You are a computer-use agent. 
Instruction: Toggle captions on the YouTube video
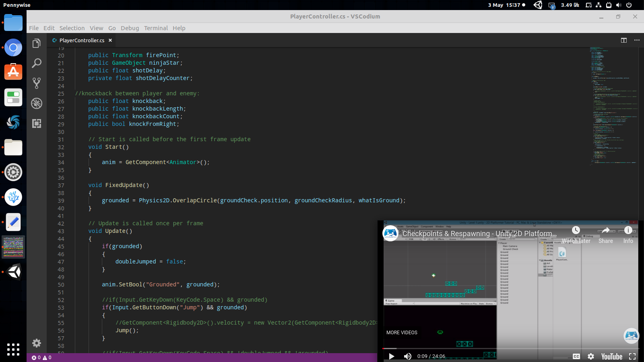(576, 356)
